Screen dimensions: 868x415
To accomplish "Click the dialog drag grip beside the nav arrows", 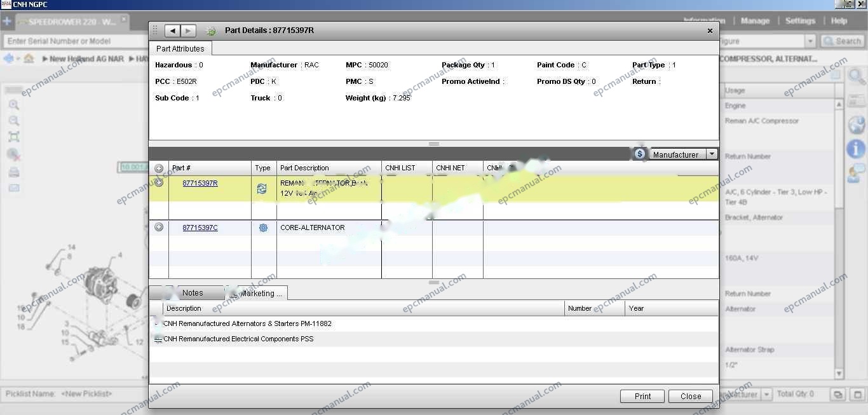I will click(155, 31).
